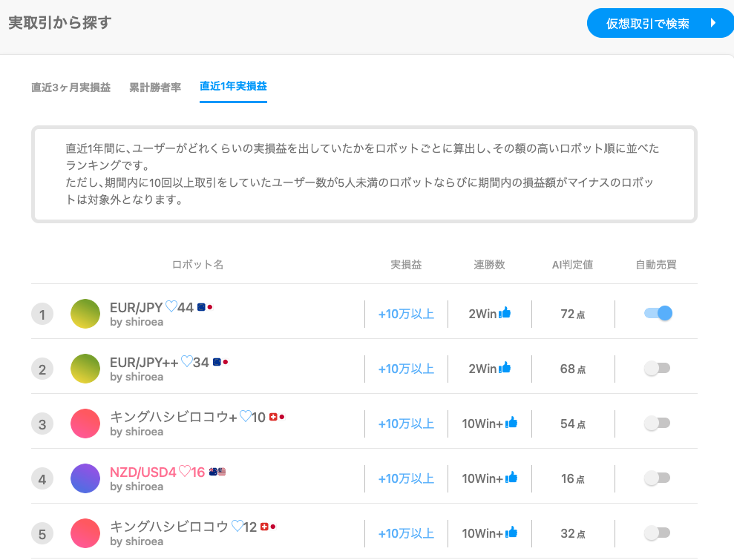The height and width of the screenshot is (560, 734).
Task: Click the EUR/JPY robot green avatar icon
Action: [85, 314]
